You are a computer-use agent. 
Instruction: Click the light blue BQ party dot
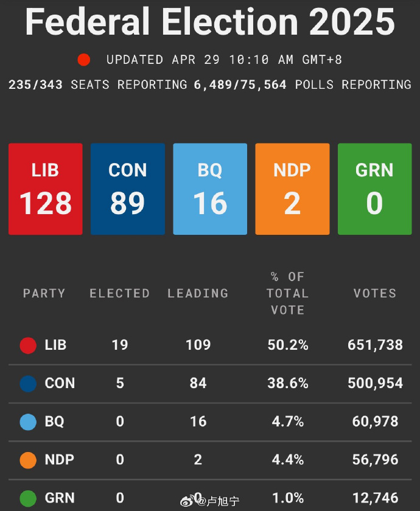pos(28,422)
